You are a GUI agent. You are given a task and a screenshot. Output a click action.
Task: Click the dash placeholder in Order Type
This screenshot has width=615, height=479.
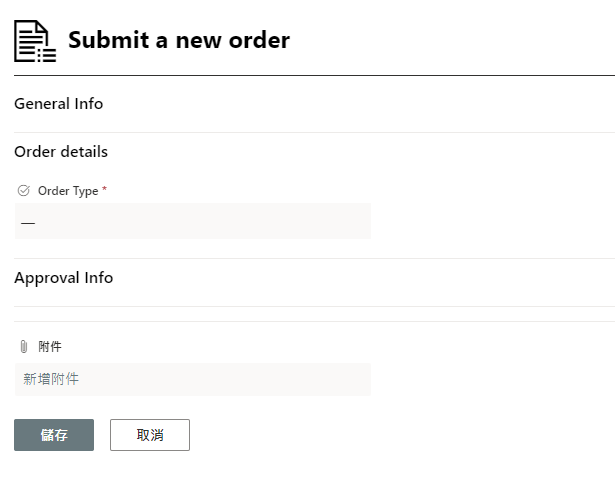(x=28, y=223)
